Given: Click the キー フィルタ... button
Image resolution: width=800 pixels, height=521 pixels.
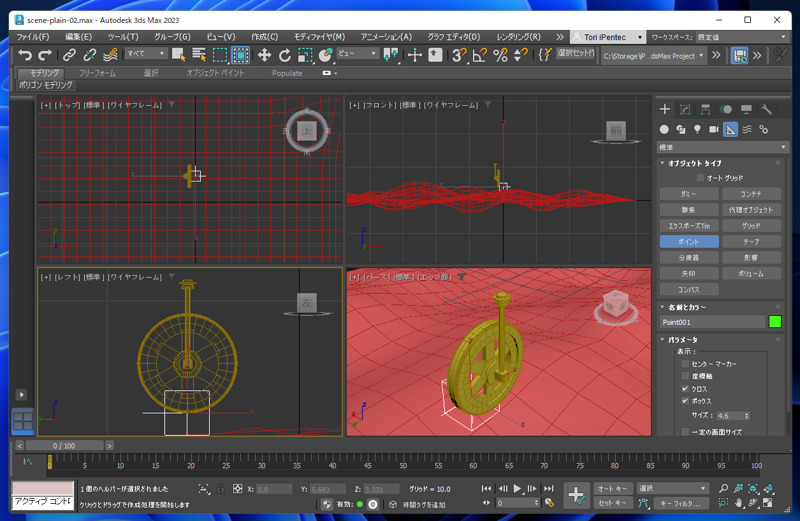Looking at the screenshot, I should click(681, 503).
